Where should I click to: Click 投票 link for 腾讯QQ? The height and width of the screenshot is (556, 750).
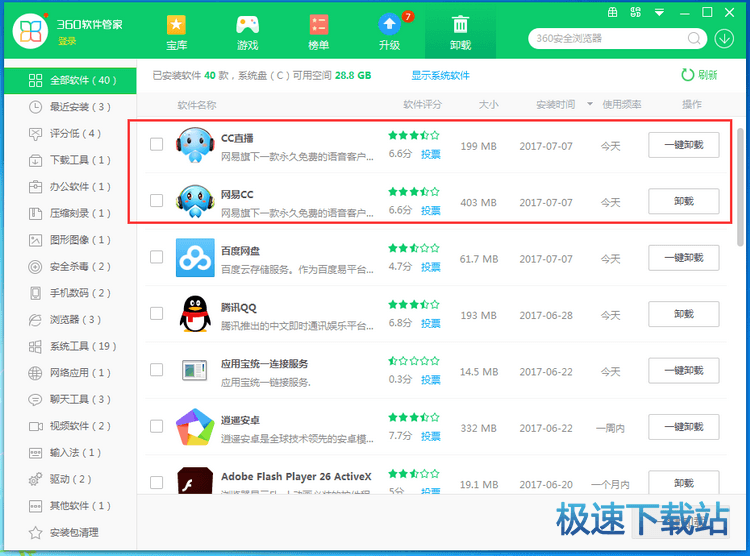[x=430, y=323]
